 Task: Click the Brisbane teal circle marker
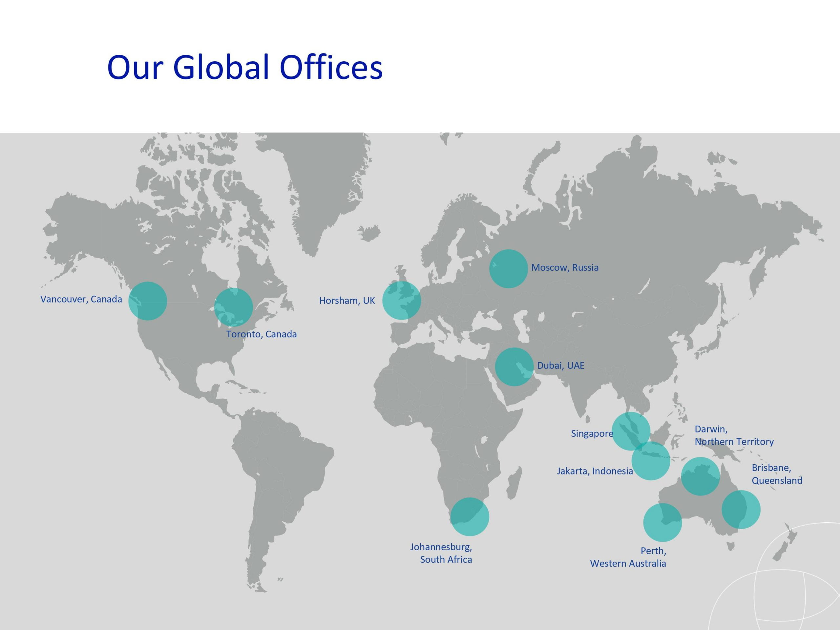point(741,509)
